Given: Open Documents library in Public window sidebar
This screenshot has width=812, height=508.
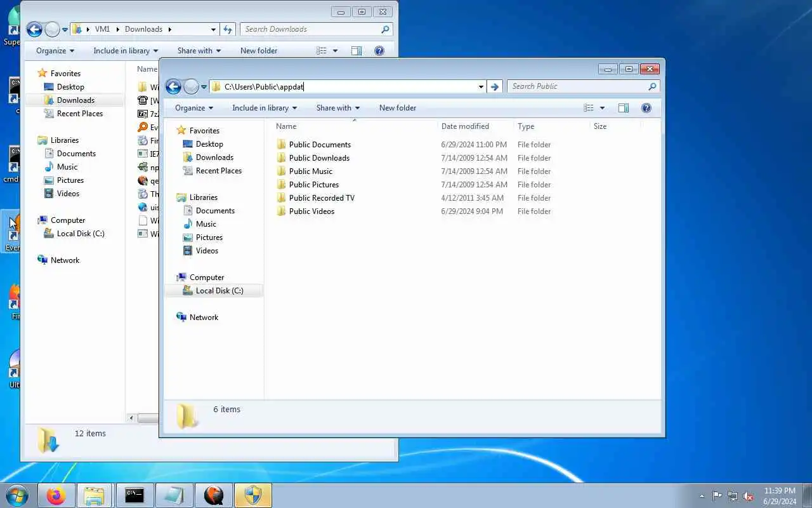Looking at the screenshot, I should (x=215, y=211).
